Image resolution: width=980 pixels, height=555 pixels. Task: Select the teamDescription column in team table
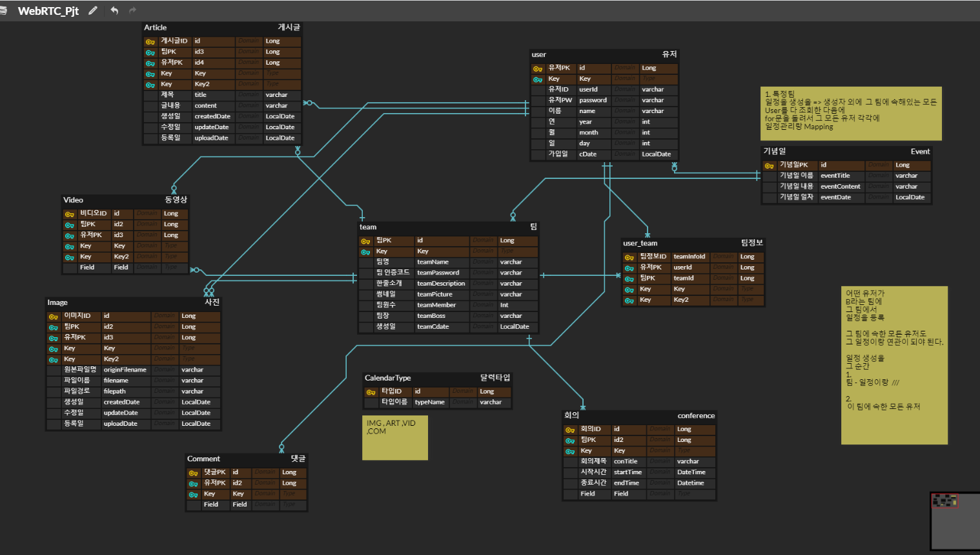point(441,284)
